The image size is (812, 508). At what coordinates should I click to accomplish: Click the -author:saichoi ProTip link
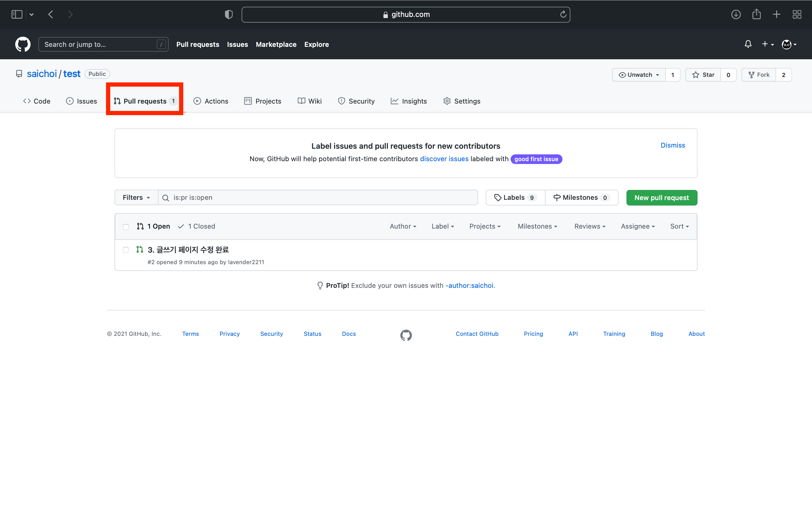(x=469, y=286)
